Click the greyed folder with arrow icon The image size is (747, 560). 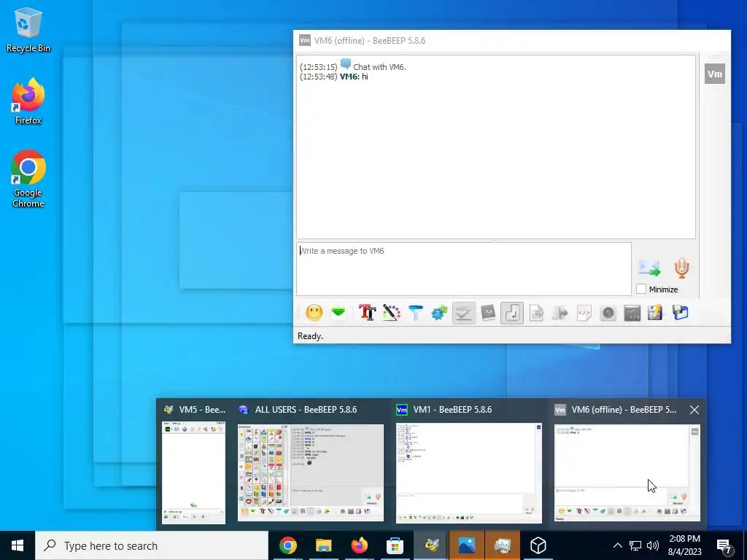(x=560, y=313)
